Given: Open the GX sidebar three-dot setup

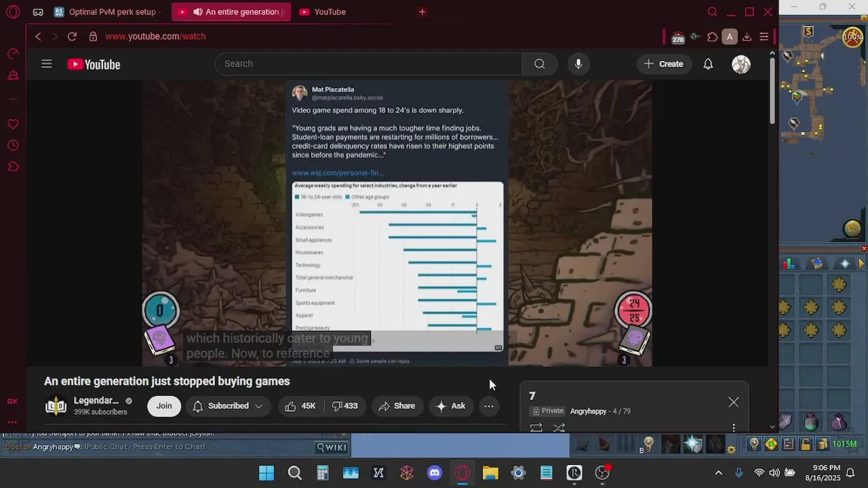Looking at the screenshot, I should click(13, 422).
